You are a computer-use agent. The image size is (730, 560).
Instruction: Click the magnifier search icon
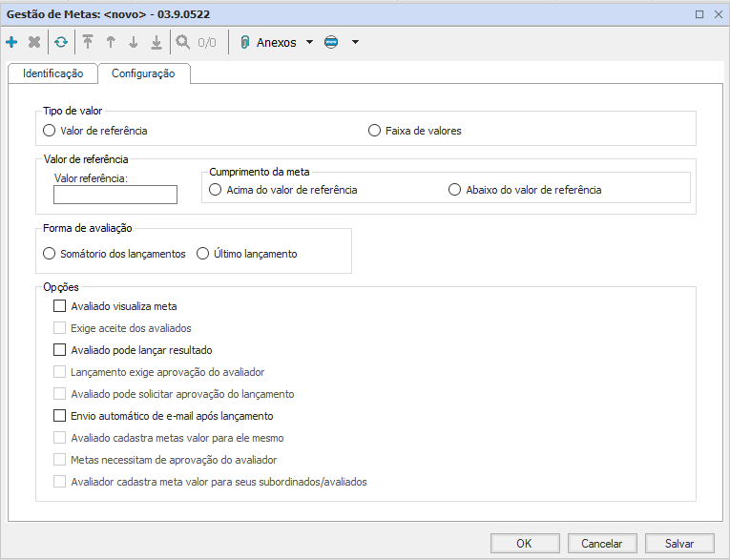pyautogui.click(x=183, y=43)
